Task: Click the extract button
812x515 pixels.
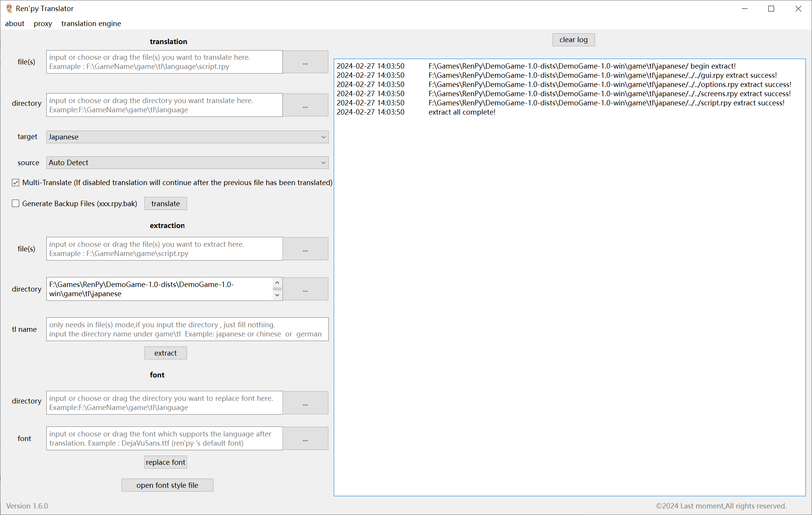Action: [166, 353]
